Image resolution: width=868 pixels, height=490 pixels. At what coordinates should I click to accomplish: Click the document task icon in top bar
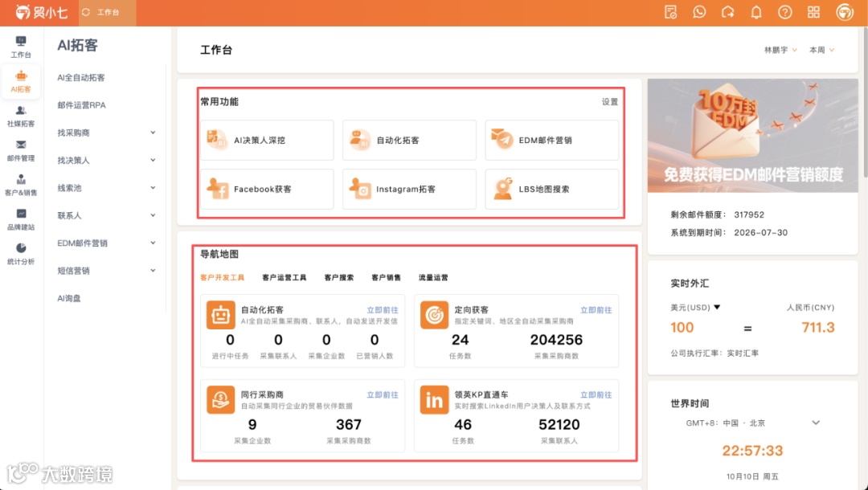671,12
